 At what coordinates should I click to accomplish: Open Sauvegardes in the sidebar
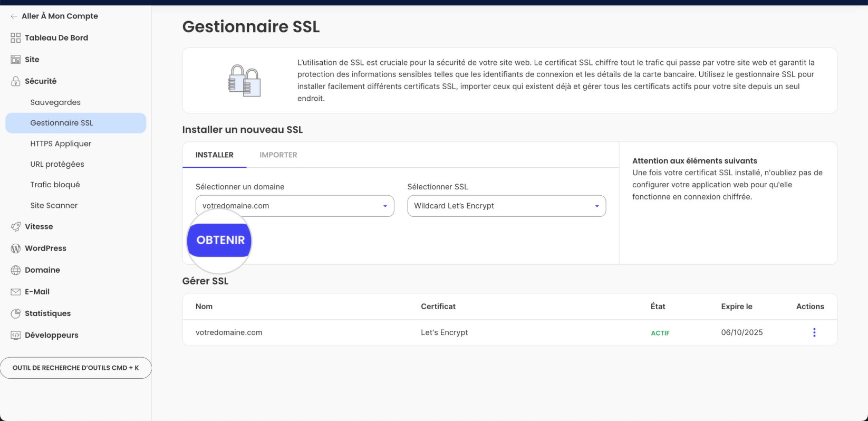tap(55, 102)
